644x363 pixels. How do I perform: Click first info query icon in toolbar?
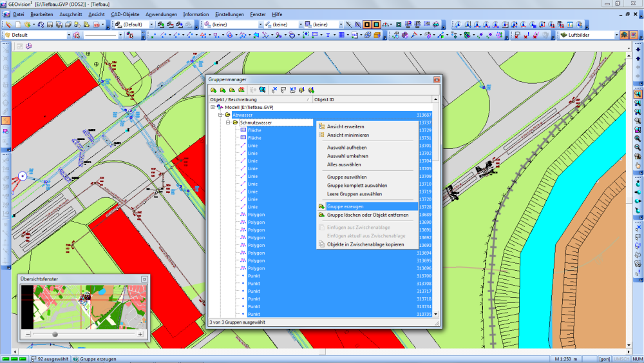[x=459, y=25]
